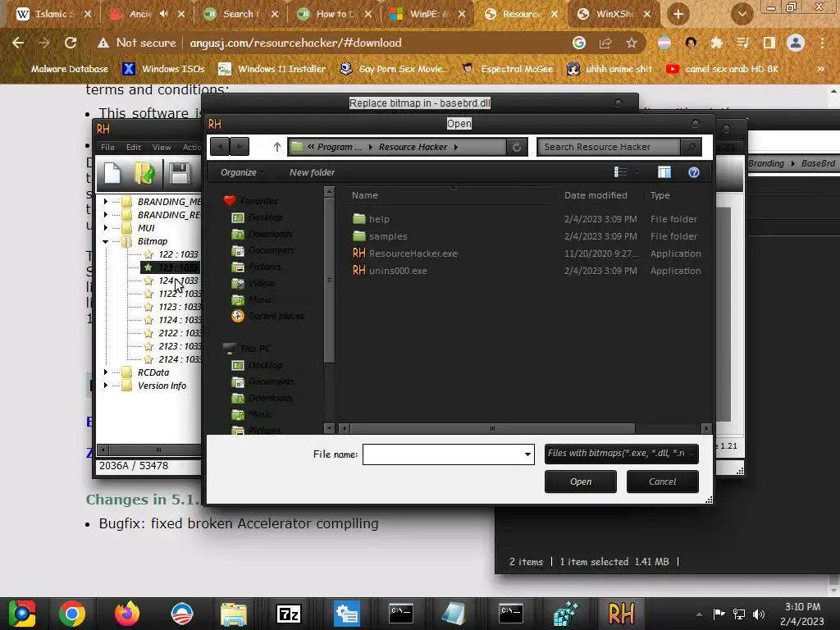Refresh the Resource Hacker folder listing
This screenshot has width=840, height=630.
517,147
